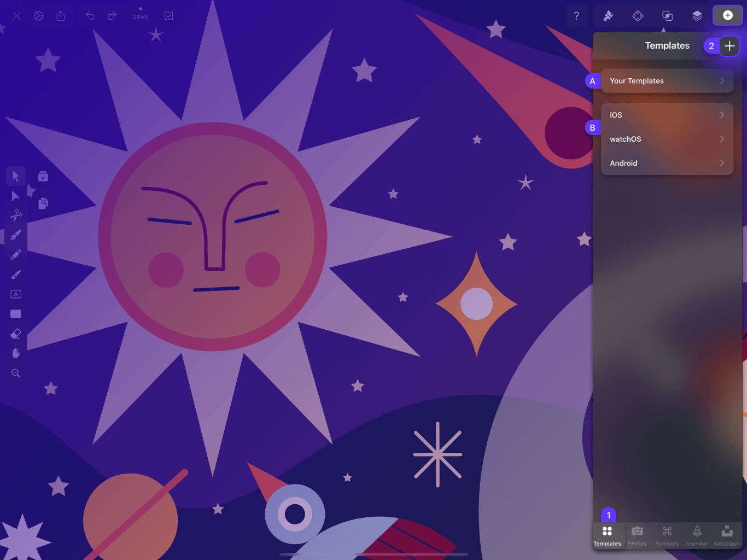The image size is (747, 560).
Task: Toggle the duplicate mode icon
Action: tap(43, 203)
